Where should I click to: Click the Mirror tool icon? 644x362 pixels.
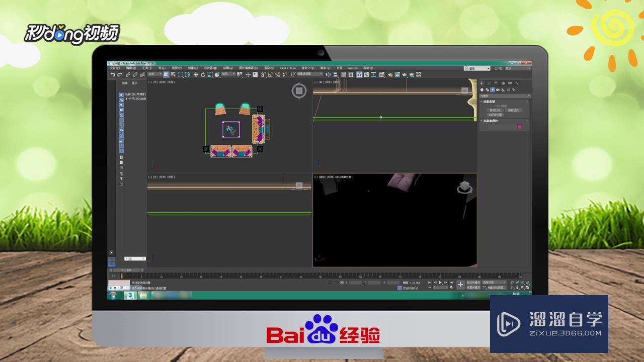click(x=328, y=74)
